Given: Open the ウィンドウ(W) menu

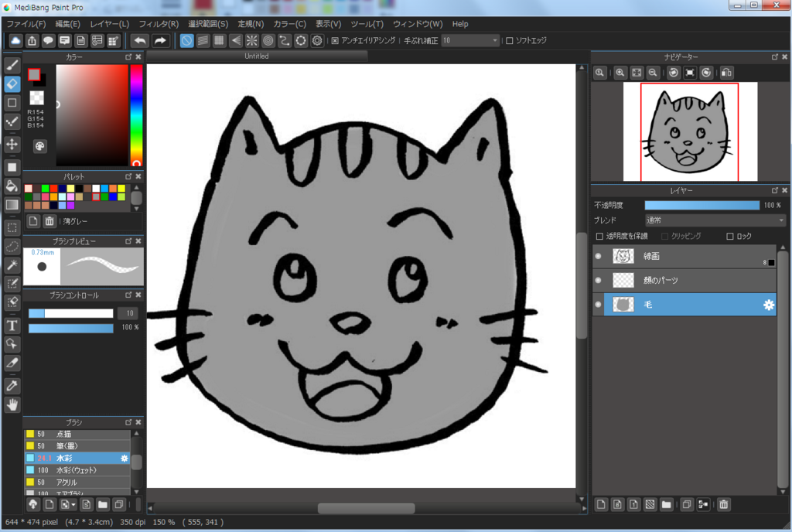Looking at the screenshot, I should 418,24.
